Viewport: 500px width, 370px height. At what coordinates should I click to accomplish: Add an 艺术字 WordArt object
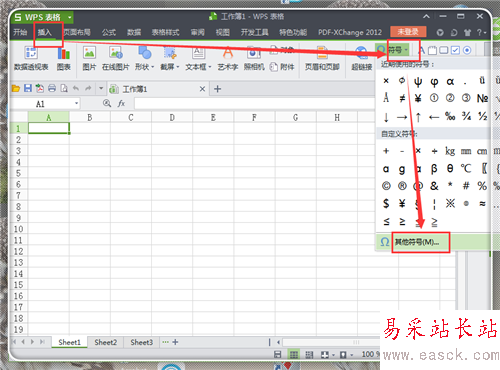228,58
